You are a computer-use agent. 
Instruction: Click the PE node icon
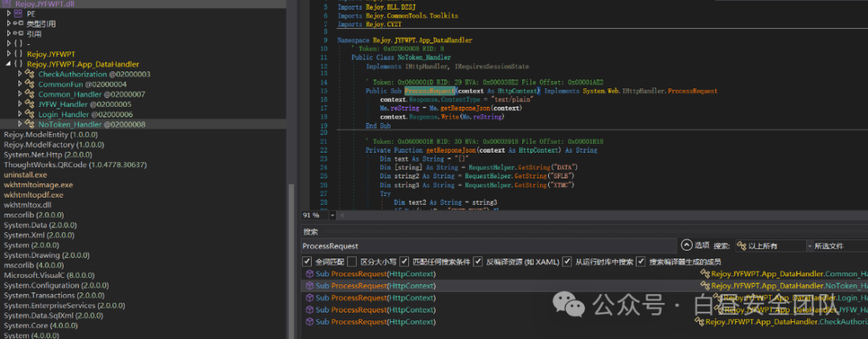coord(18,14)
